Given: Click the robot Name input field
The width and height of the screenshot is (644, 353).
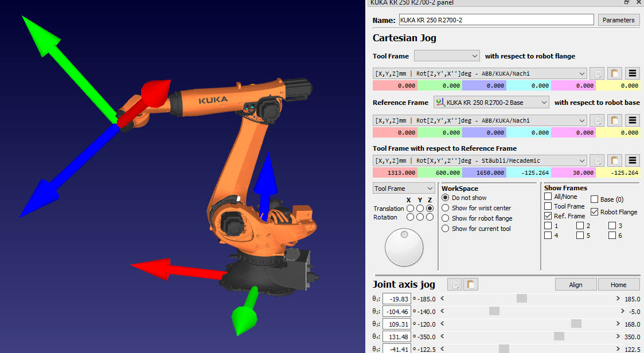Looking at the screenshot, I should click(496, 20).
